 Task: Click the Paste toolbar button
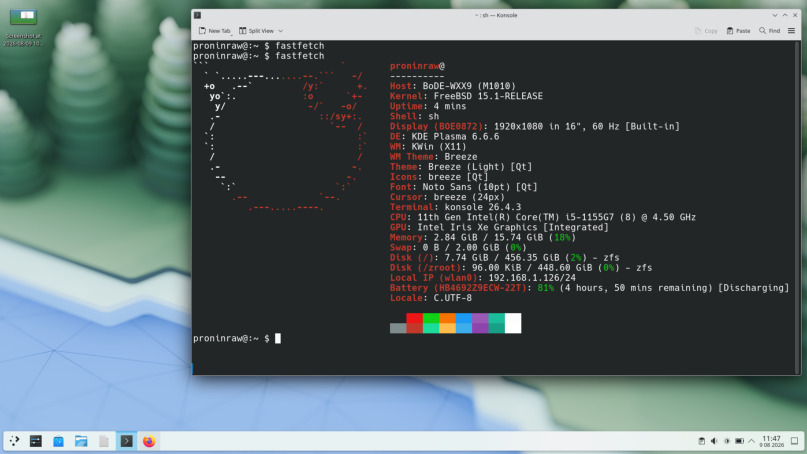click(738, 31)
